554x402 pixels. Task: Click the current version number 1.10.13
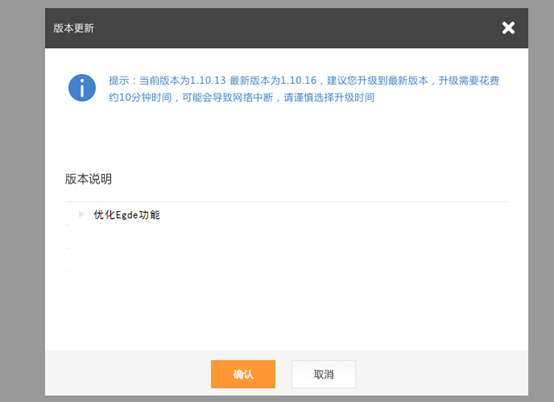pyautogui.click(x=208, y=81)
